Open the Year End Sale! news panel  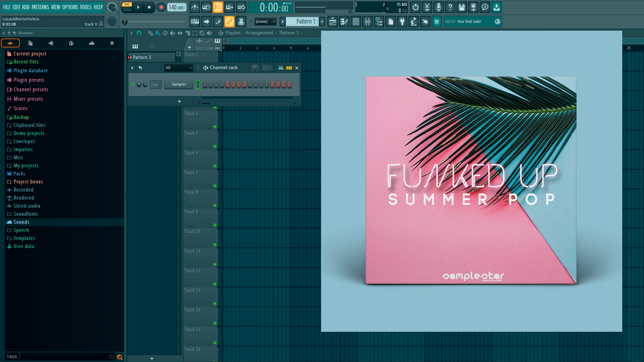472,21
